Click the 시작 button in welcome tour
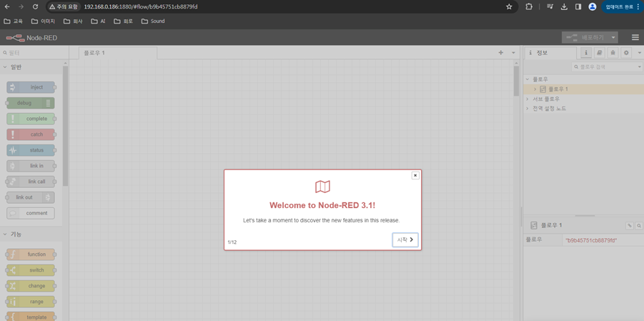The width and height of the screenshot is (644, 321). click(405, 239)
